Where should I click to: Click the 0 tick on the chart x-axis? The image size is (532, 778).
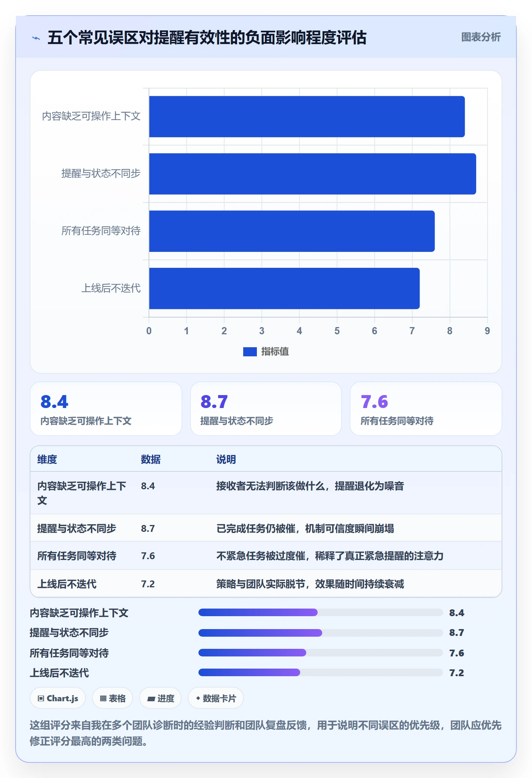coord(149,331)
